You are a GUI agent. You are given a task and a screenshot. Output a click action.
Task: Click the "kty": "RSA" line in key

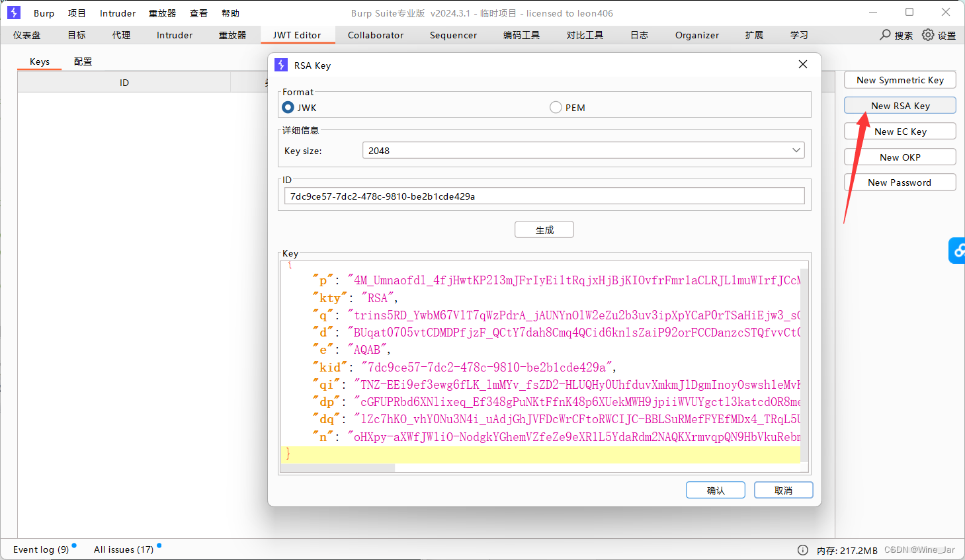tap(355, 298)
